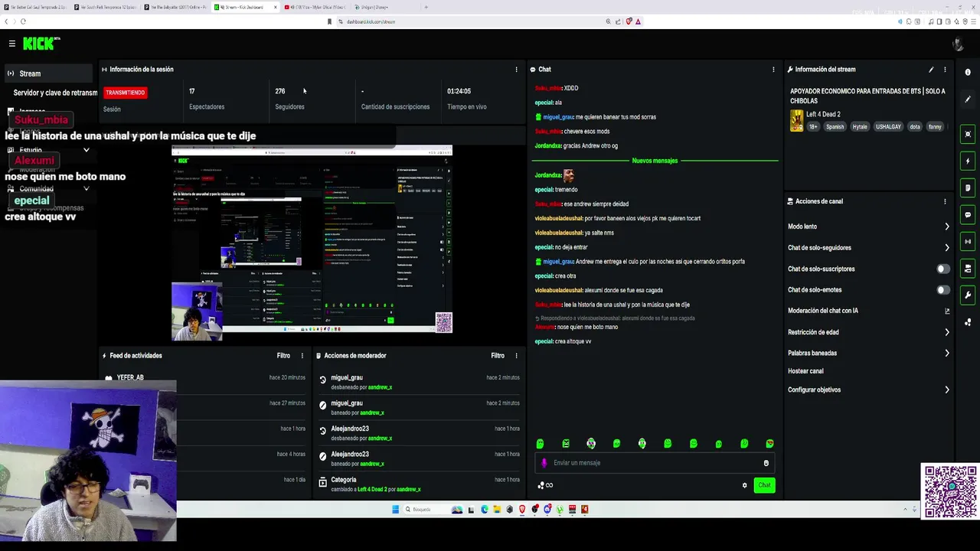Open the Chat panel three-dot menu
980x551 pixels.
pyautogui.click(x=773, y=70)
